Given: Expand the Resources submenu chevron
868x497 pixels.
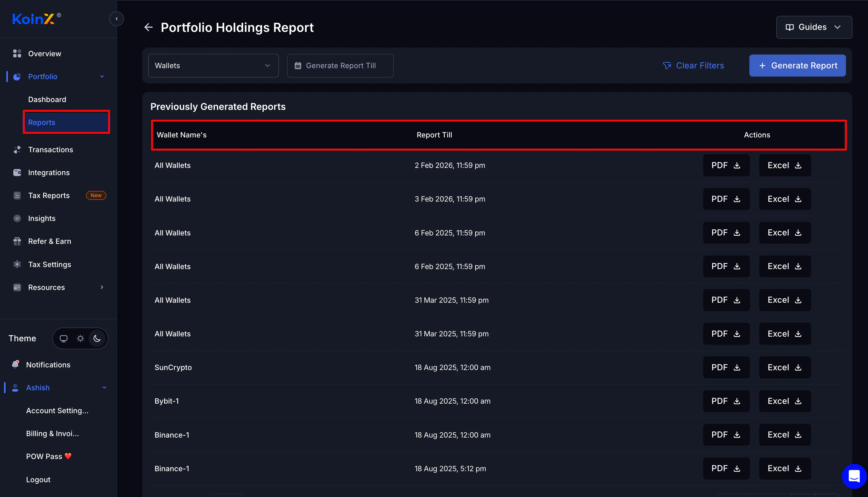Looking at the screenshot, I should coord(102,287).
